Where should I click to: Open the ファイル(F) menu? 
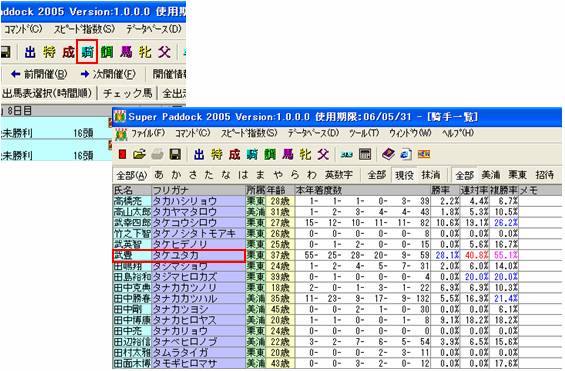[148, 134]
